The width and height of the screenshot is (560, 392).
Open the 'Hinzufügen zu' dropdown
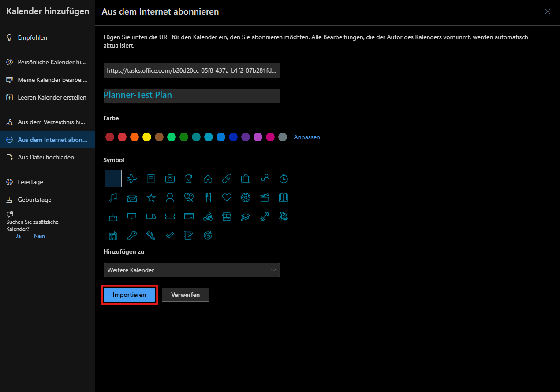click(x=191, y=270)
